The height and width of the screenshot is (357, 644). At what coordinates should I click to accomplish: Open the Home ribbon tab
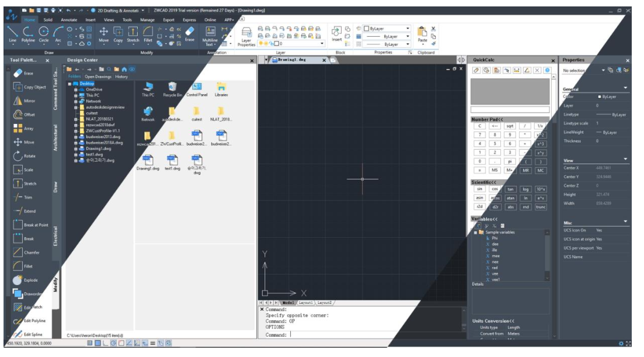(x=30, y=20)
